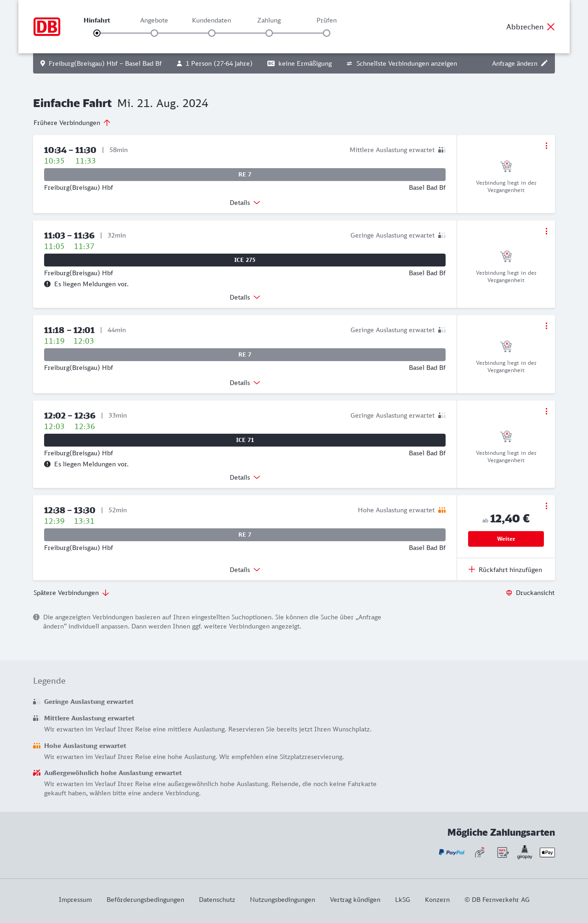This screenshot has width=588, height=923.
Task: Expand Details for the 10:34 RE 7 connection
Action: pos(244,203)
